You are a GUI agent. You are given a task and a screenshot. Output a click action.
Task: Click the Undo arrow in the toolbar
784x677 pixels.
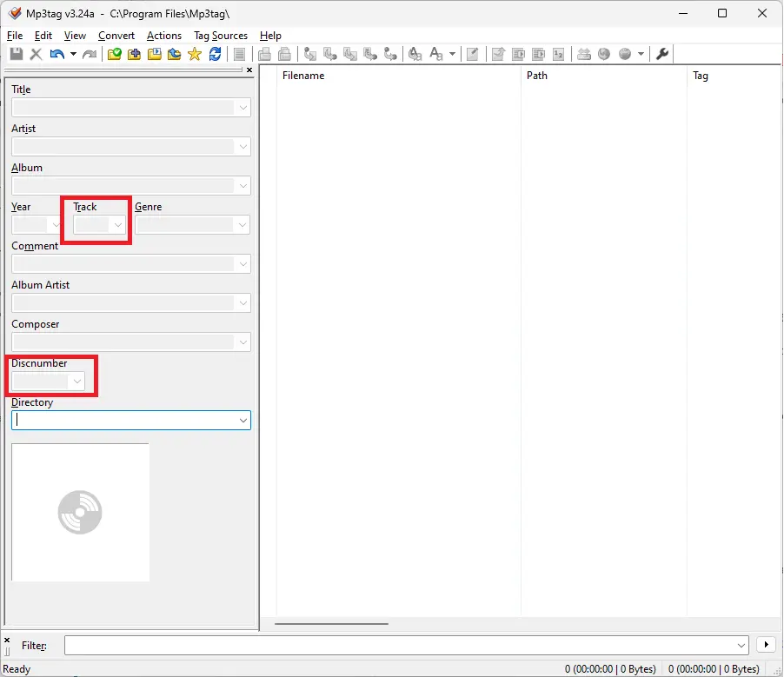tap(56, 54)
